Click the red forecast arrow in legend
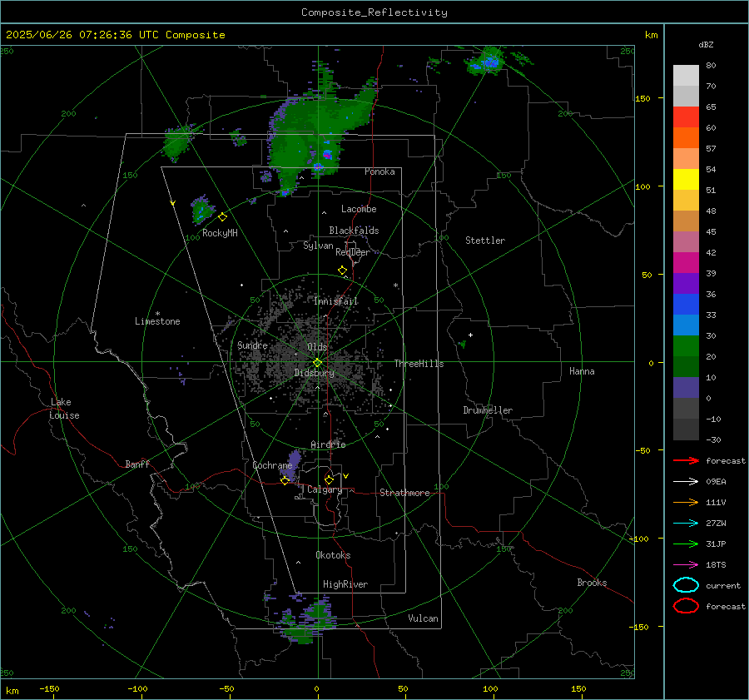 [686, 460]
